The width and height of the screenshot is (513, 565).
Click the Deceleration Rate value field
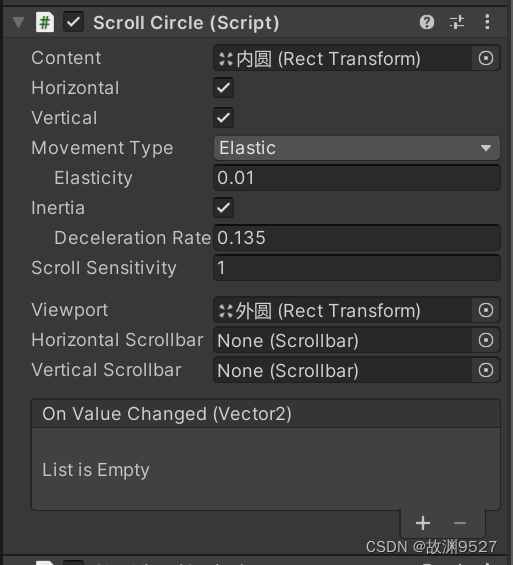(357, 238)
